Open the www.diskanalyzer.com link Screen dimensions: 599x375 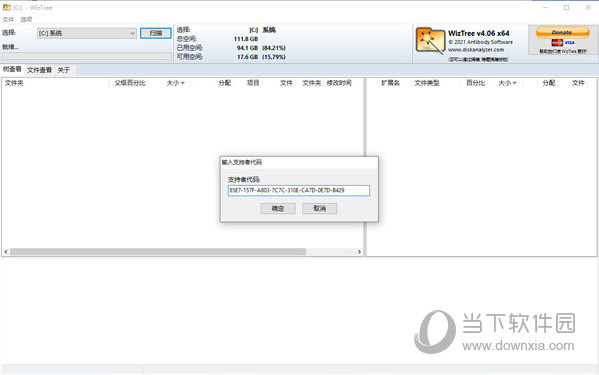pos(476,50)
